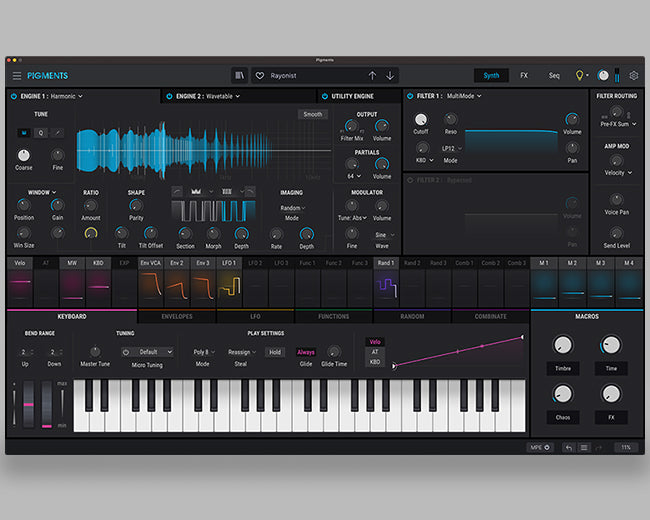Click the Voice Pan knob
650x520 pixels.
coord(616,199)
